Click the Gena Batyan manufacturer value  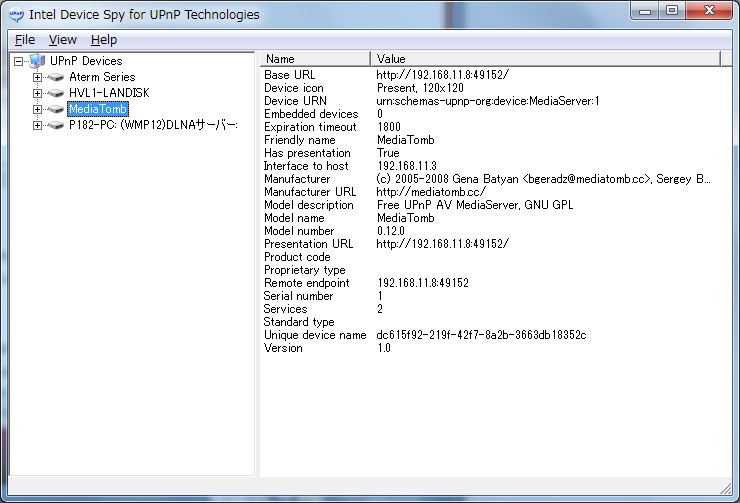(543, 179)
